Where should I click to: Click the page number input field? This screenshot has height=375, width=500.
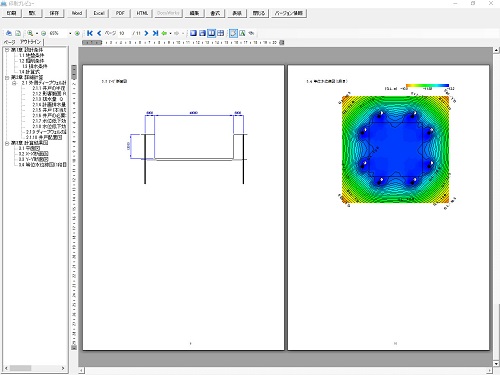(124, 33)
